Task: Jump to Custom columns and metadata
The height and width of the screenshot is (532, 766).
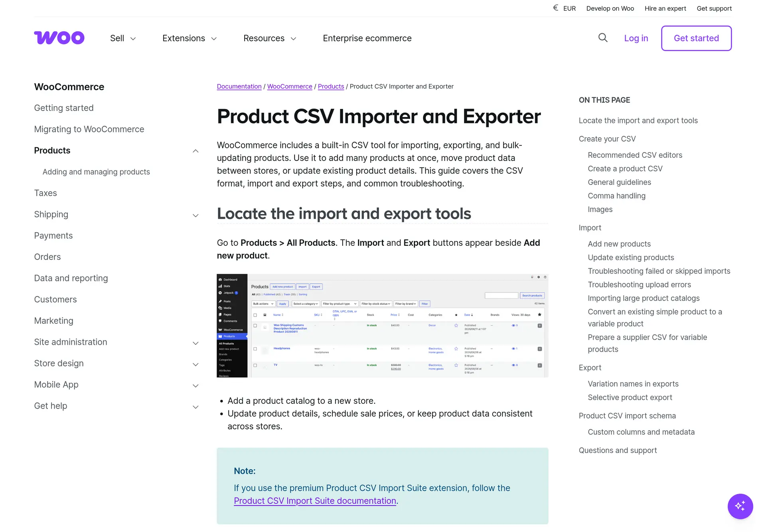Action: (x=641, y=432)
